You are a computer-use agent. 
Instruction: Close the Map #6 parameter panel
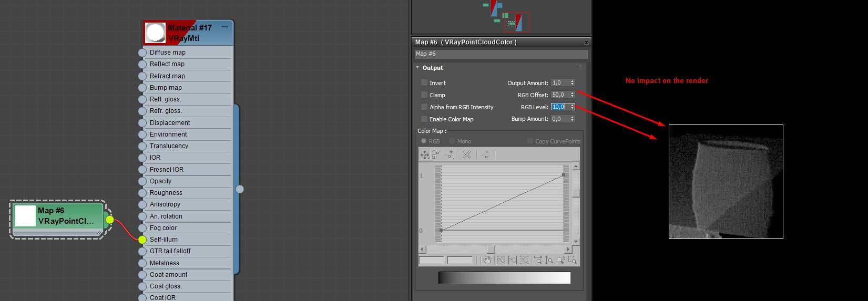coord(586,43)
